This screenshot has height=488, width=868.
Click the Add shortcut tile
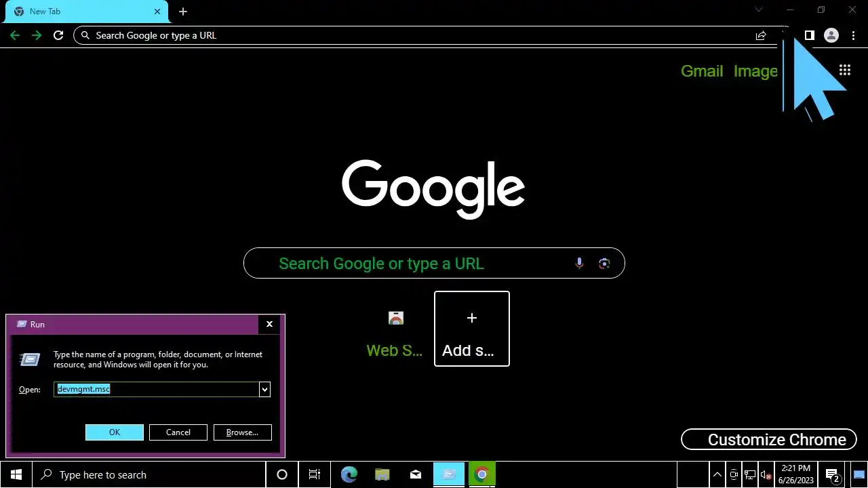tap(472, 329)
